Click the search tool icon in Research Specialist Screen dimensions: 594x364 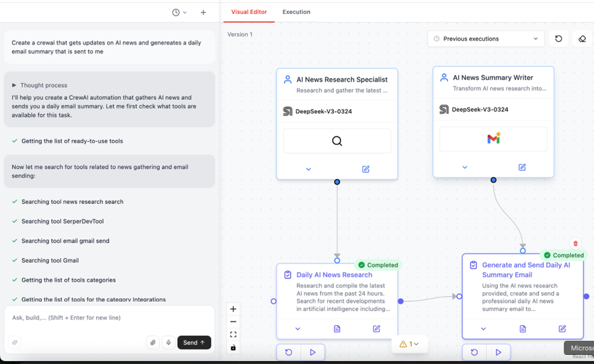(337, 141)
